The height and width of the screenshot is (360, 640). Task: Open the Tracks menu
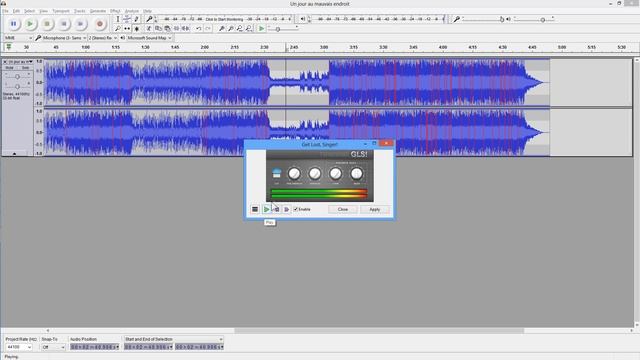80,11
